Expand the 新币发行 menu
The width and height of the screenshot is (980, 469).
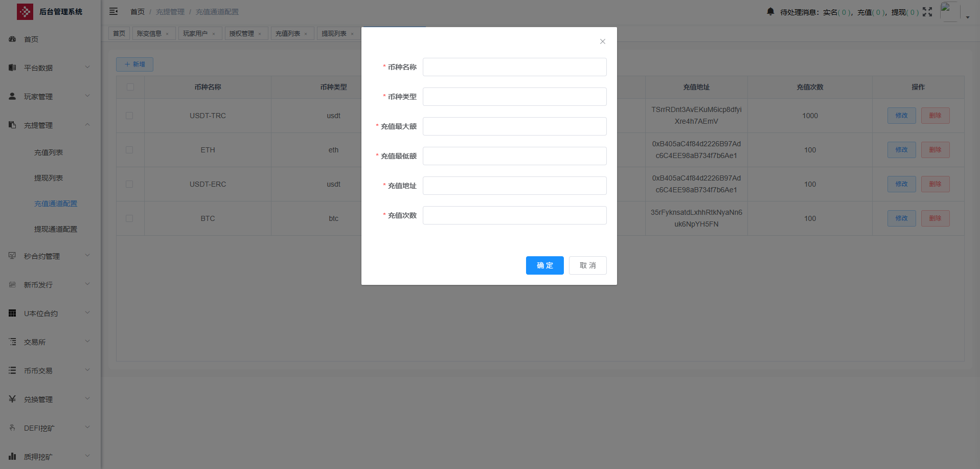(87, 284)
